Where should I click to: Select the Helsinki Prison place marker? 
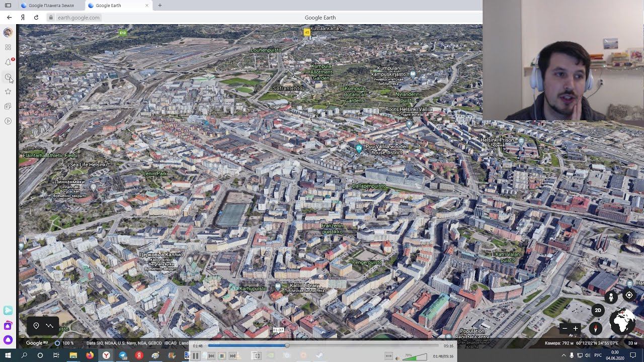pos(521,141)
